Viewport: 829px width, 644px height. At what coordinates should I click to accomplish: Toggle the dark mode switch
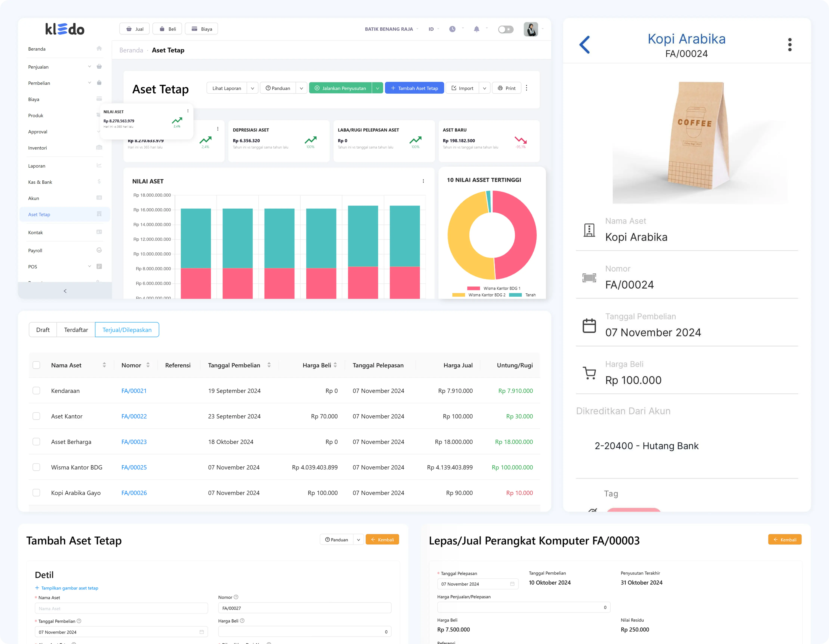(x=505, y=29)
